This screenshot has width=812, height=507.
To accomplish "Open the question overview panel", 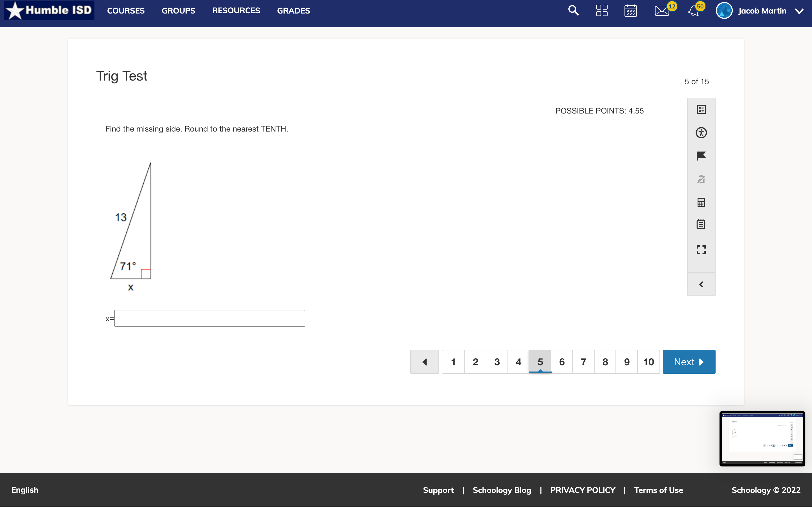I will click(x=701, y=109).
